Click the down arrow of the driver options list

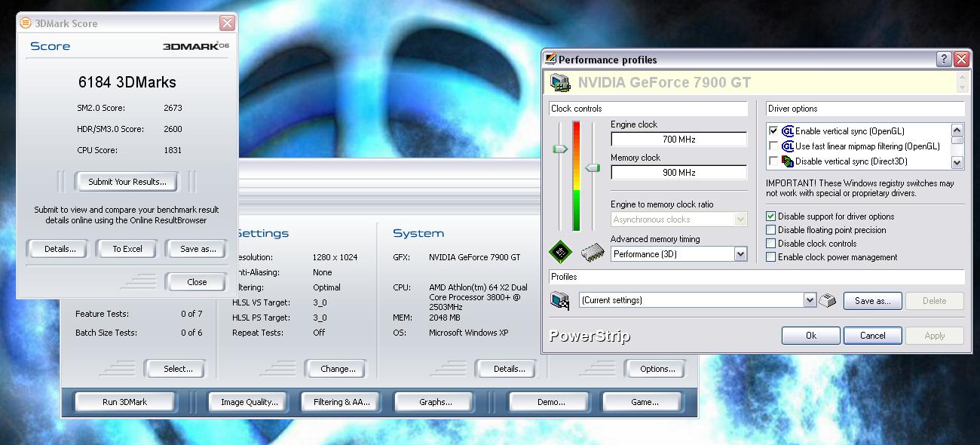957,162
